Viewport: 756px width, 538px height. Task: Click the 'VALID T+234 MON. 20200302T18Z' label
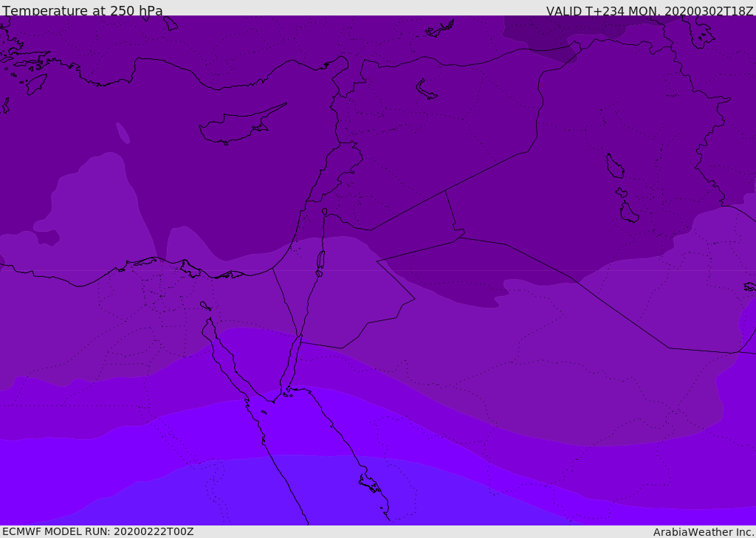[650, 10]
